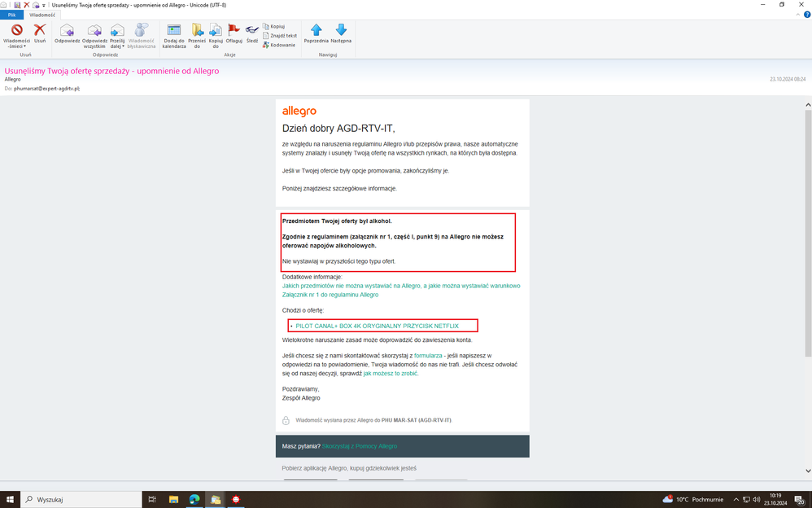Click the lock icon near message footer
The width and height of the screenshot is (812, 508).
pyautogui.click(x=286, y=420)
